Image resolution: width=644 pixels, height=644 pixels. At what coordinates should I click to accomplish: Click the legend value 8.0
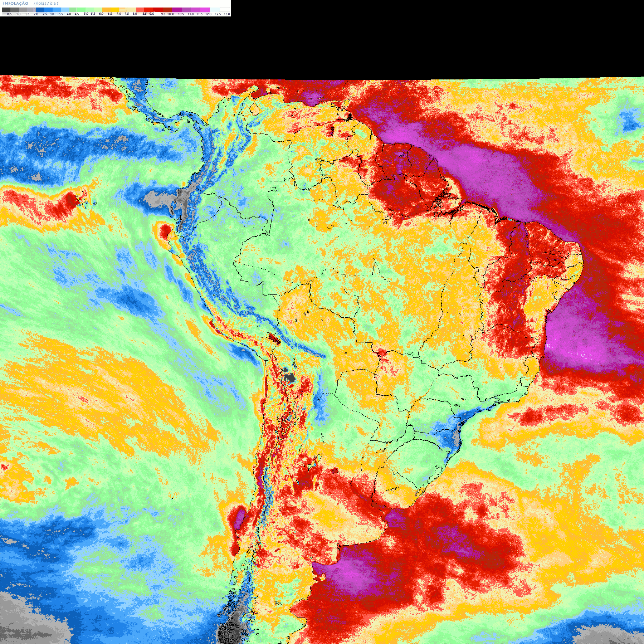(135, 14)
